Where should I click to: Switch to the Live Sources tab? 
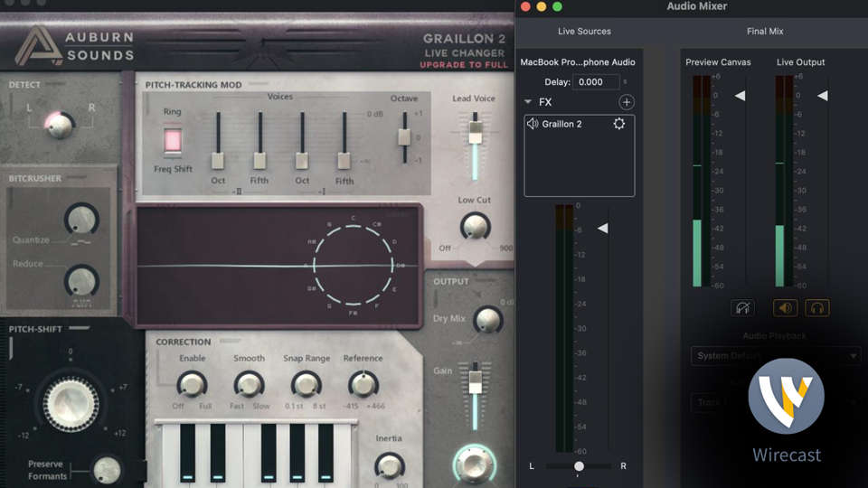[x=584, y=32]
